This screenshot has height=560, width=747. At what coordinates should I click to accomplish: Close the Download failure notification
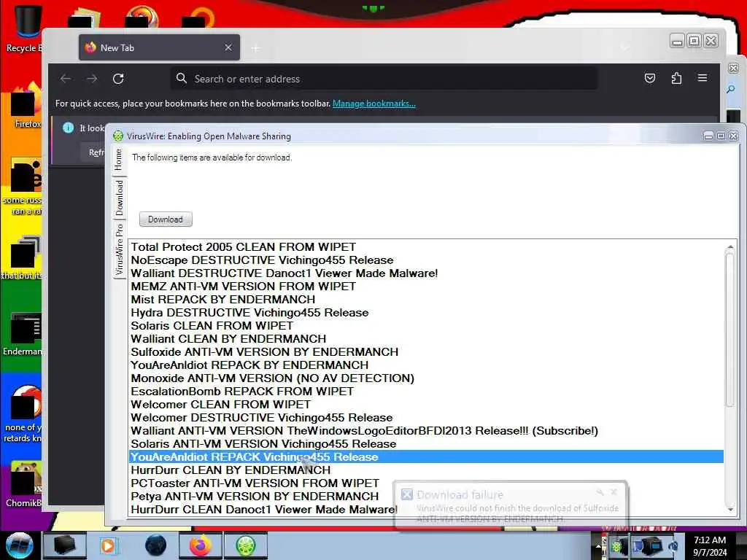[x=614, y=492]
